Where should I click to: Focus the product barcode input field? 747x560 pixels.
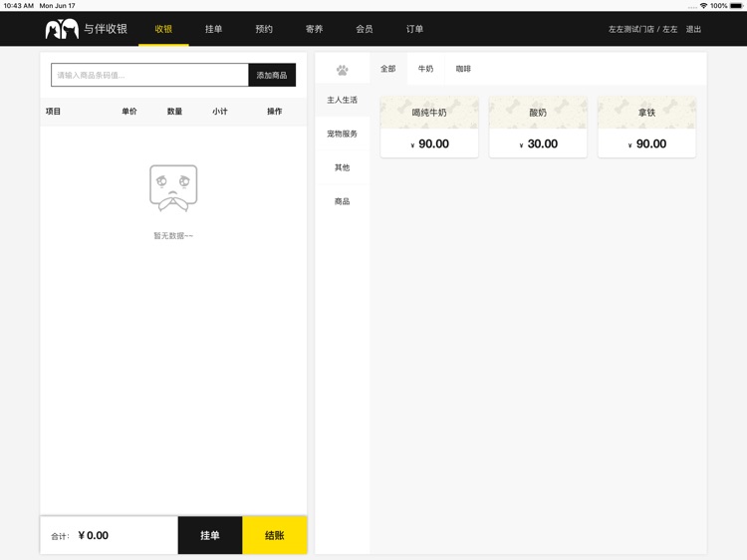tap(149, 75)
